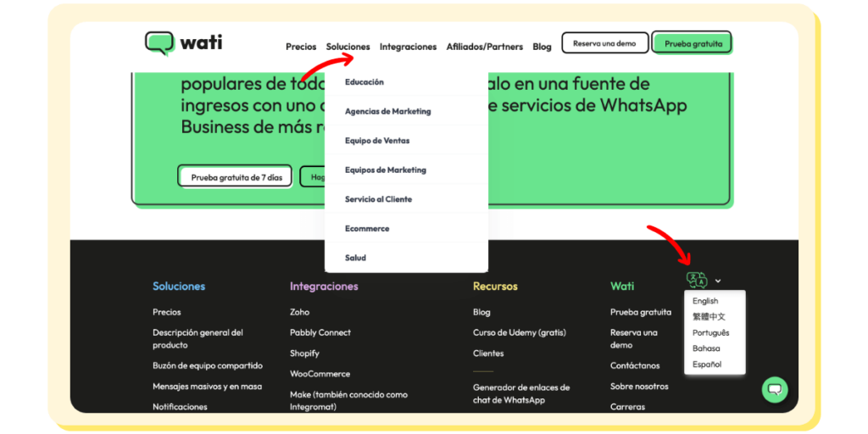Open Reserva una demo footer link
The height and width of the screenshot is (434, 868).
pos(634,339)
